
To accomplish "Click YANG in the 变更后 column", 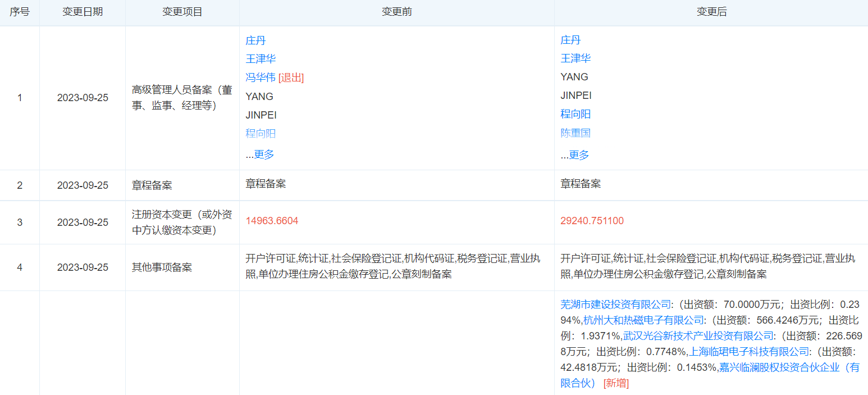I will [574, 77].
